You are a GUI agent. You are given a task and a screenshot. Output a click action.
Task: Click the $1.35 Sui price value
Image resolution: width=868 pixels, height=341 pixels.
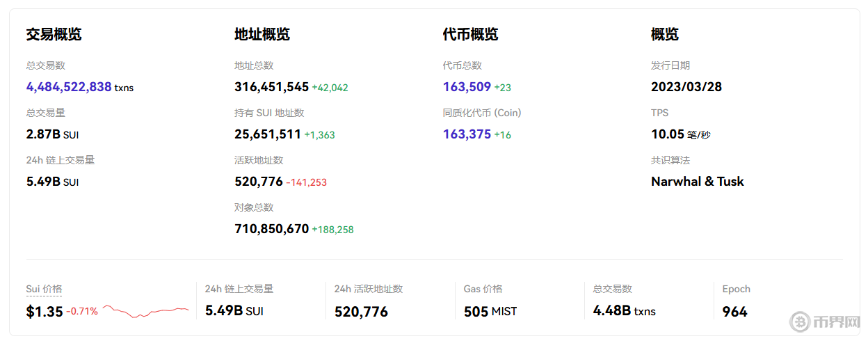click(x=45, y=311)
